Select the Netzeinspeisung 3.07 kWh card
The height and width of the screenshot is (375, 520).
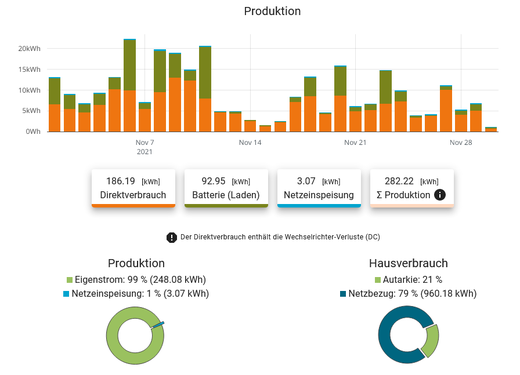coord(319,188)
